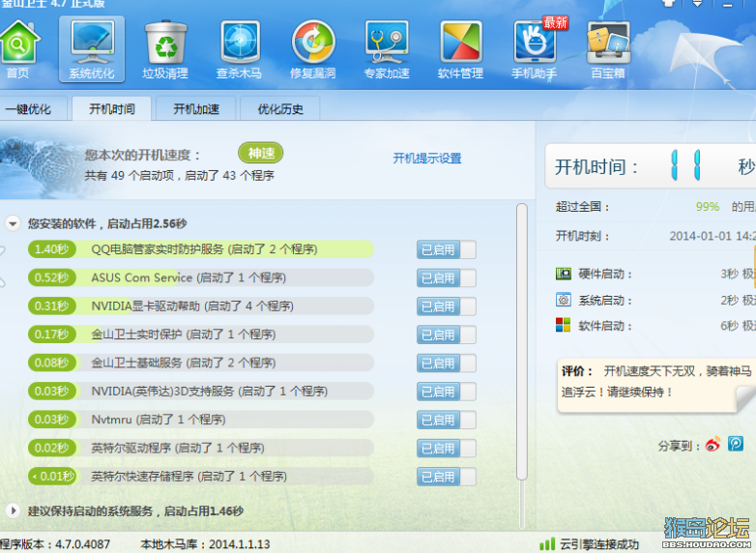The width and height of the screenshot is (756, 553).
Task: Toggle 已启用 for 金山卫士基础服务
Action: click(447, 364)
